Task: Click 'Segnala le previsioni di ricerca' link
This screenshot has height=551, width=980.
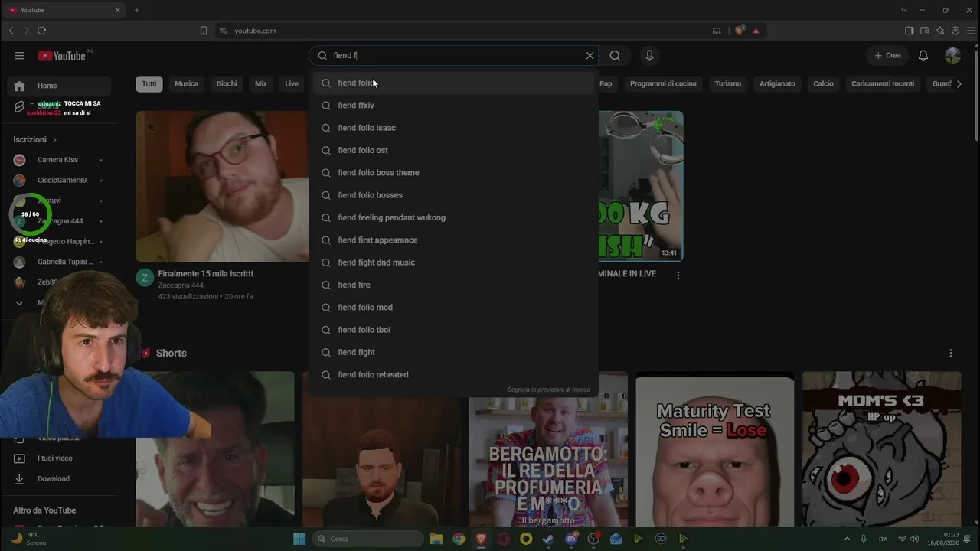Action: pyautogui.click(x=549, y=390)
